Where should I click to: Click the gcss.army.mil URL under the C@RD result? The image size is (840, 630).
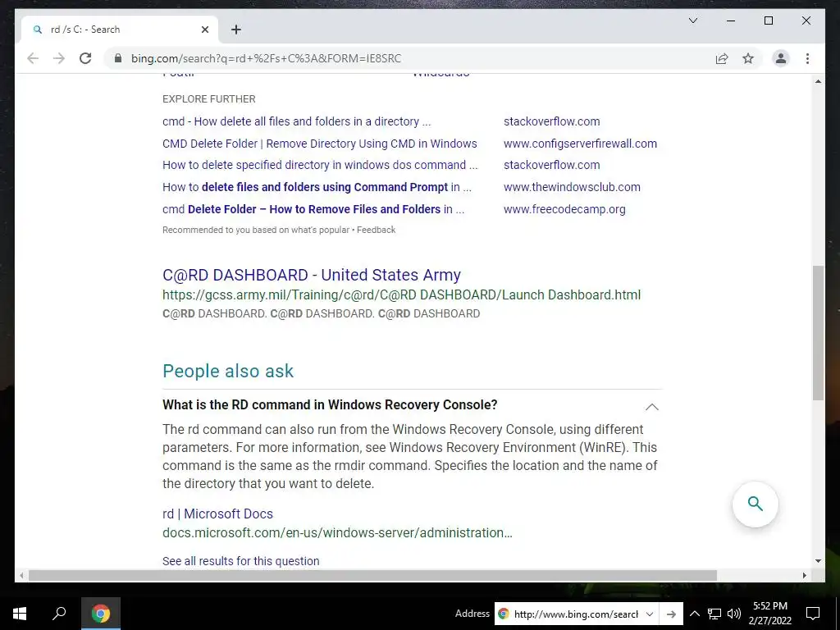(401, 294)
